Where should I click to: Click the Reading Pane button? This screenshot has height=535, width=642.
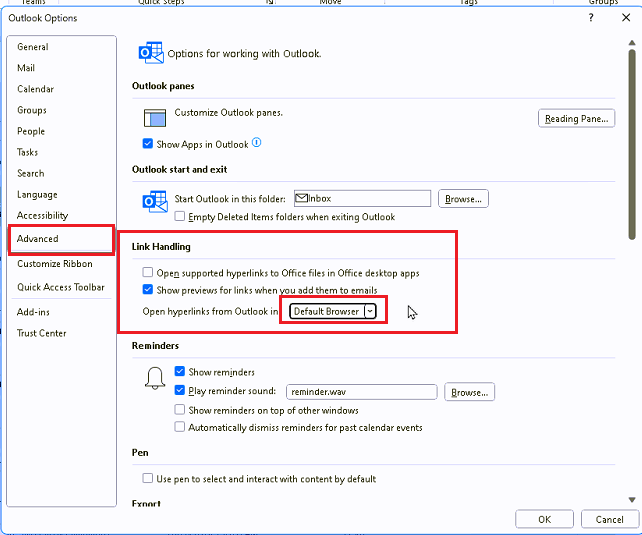tap(576, 119)
